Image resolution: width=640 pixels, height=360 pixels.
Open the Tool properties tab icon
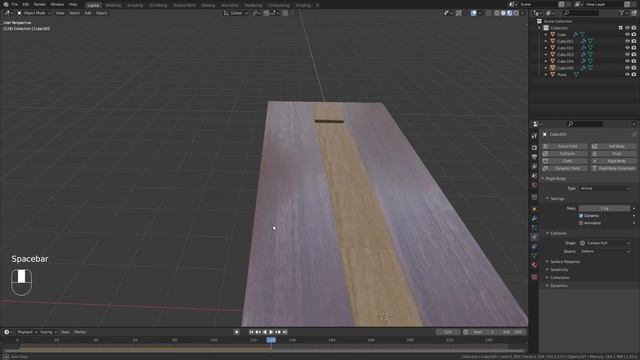tap(534, 136)
